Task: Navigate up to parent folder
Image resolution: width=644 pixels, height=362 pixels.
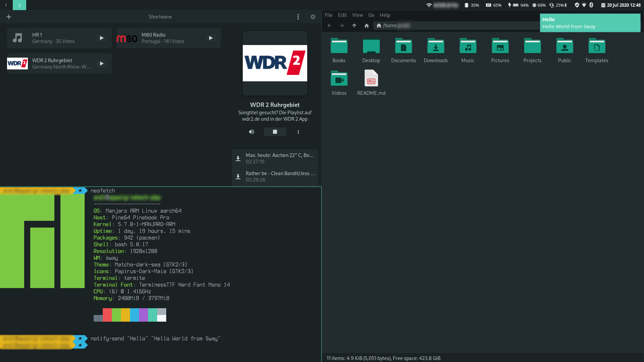Action: click(x=354, y=26)
